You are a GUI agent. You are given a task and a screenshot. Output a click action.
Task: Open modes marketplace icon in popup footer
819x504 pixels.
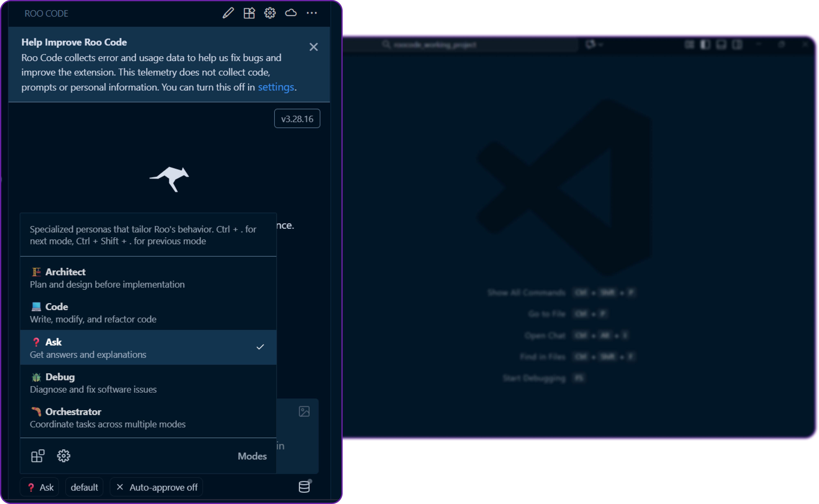tap(38, 456)
